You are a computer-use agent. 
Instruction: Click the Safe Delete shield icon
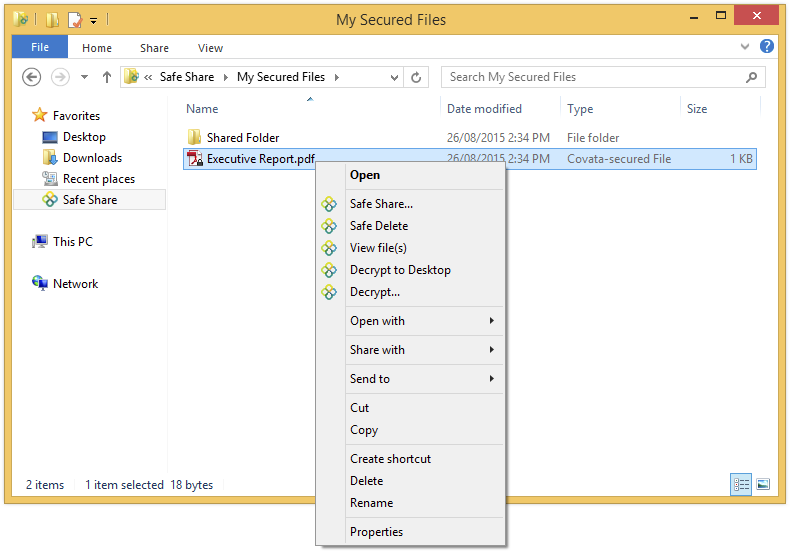click(329, 226)
